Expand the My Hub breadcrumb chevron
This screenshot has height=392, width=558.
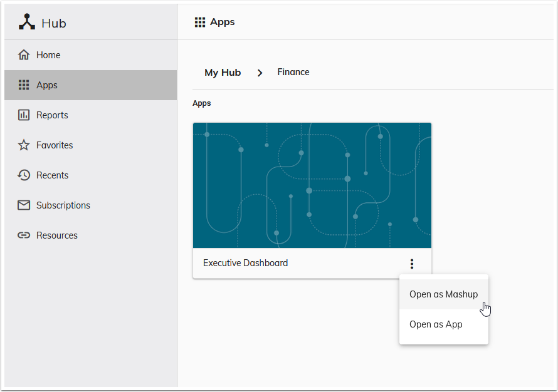(260, 73)
